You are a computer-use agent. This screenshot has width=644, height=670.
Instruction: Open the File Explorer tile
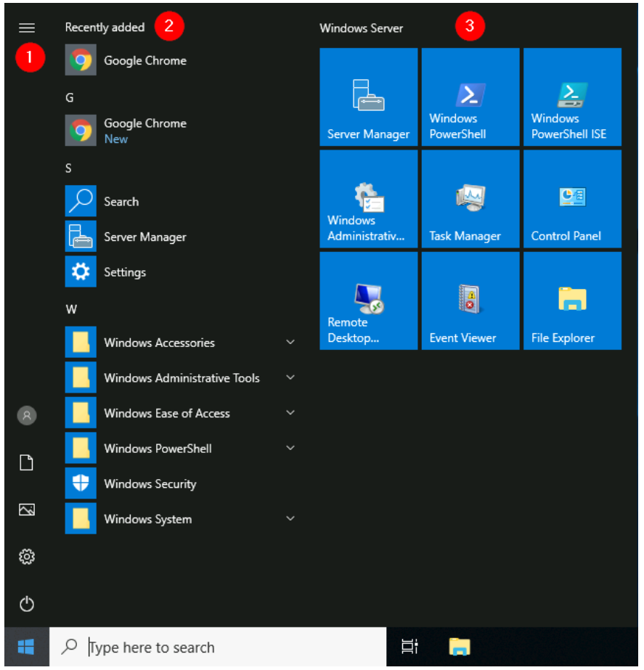pos(572,301)
